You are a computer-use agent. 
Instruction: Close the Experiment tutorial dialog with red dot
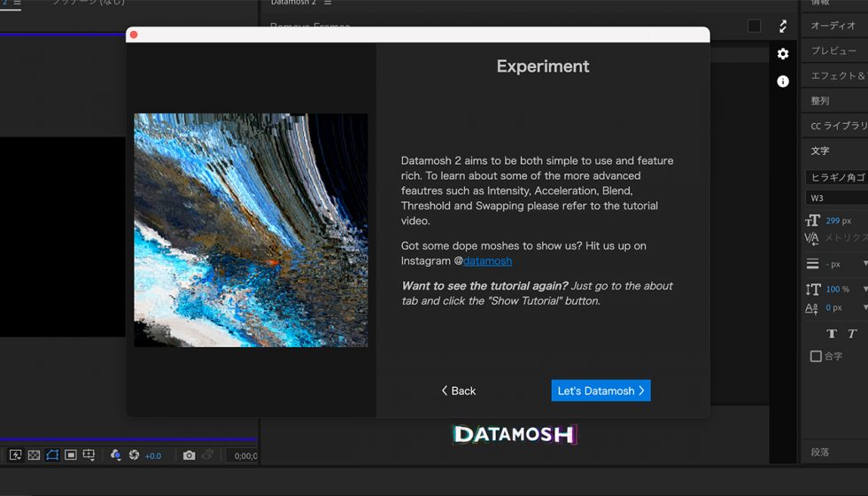(134, 35)
